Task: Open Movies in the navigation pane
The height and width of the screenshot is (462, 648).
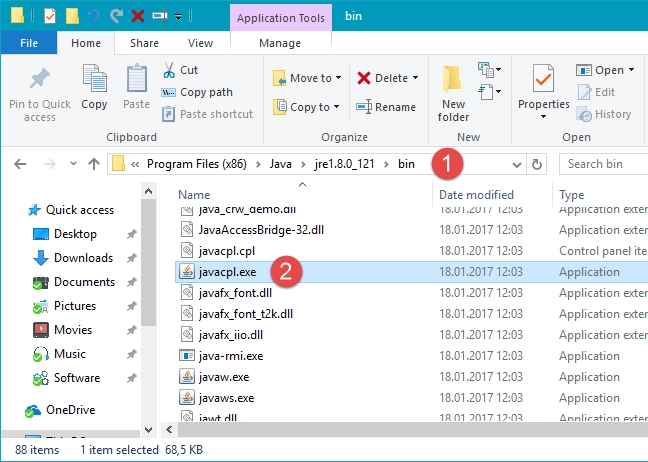Action: pyautogui.click(x=62, y=330)
